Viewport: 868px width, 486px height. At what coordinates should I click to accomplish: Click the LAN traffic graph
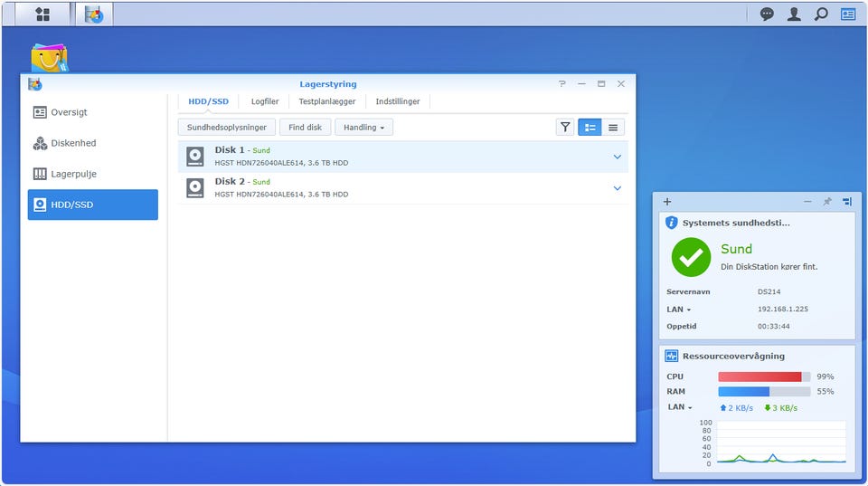[781, 443]
